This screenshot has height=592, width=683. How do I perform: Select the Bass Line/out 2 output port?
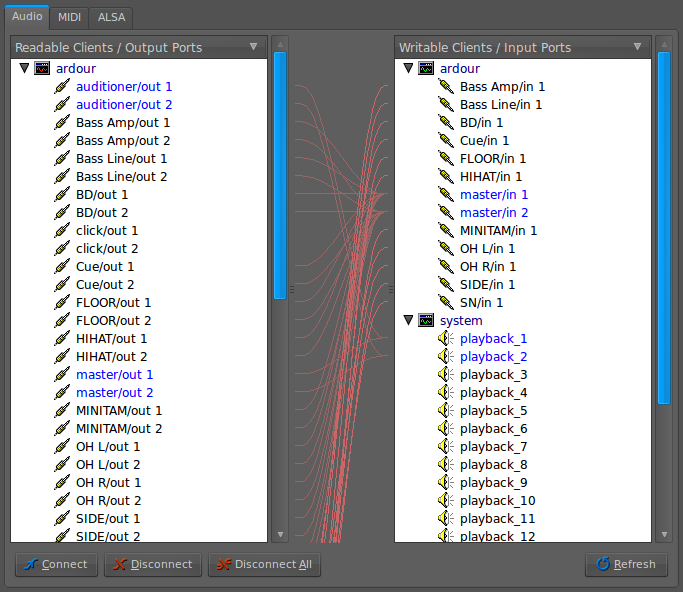click(122, 177)
